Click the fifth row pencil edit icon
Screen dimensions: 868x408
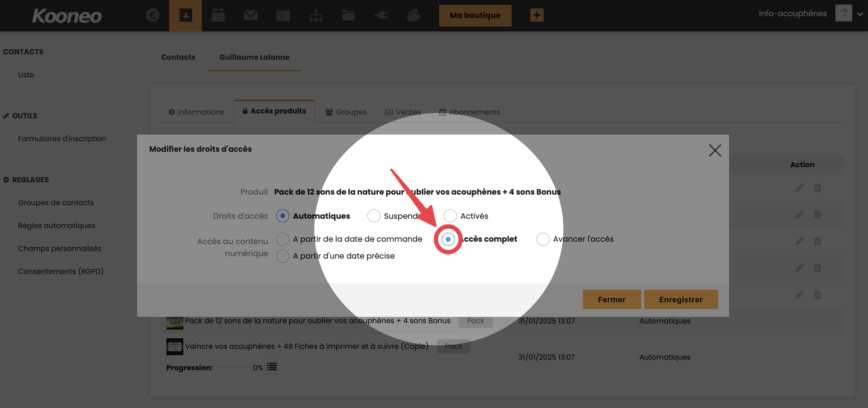coord(799,295)
